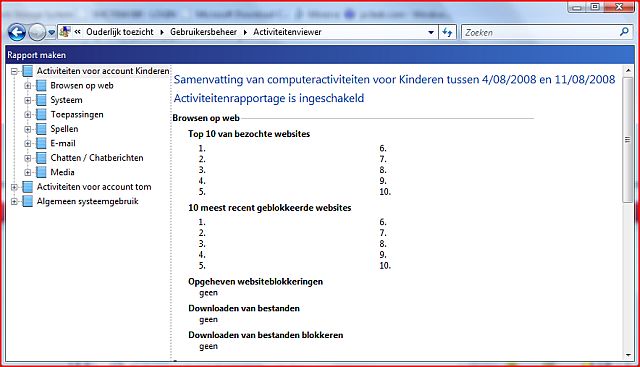Expand Algemeen systeemgebruik node
Image resolution: width=640 pixels, height=367 pixels.
pyautogui.click(x=14, y=202)
